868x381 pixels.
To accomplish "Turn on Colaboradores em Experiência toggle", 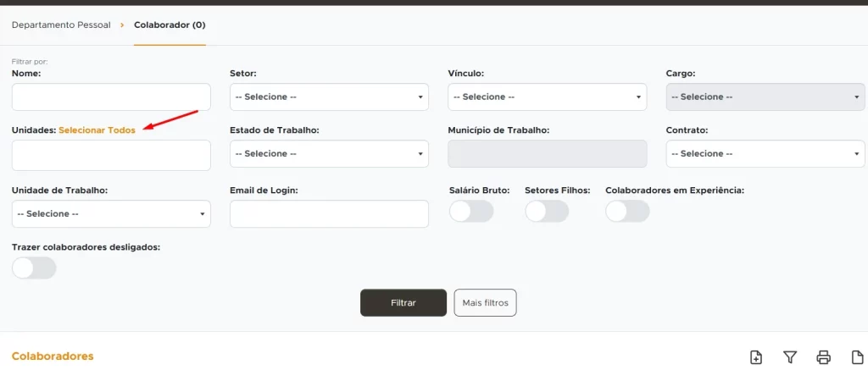I will click(627, 212).
